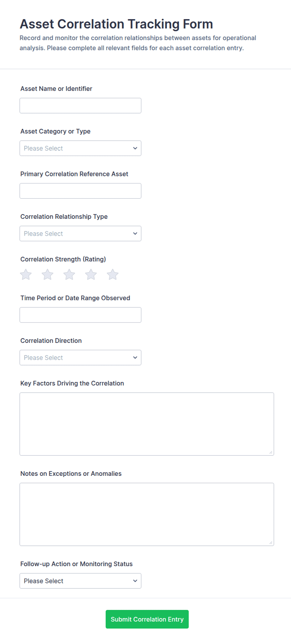The width and height of the screenshot is (291, 644).
Task: Open Follow-up Action or Monitoring Status dropdown
Action: point(80,581)
